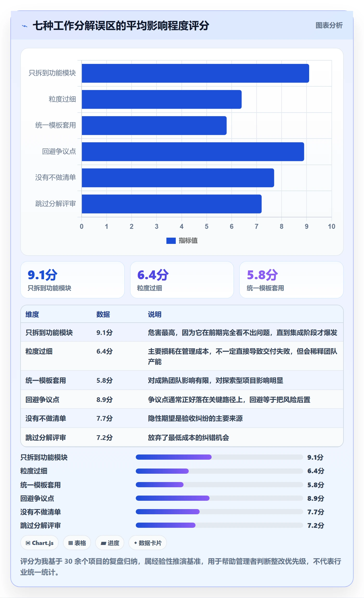The height and width of the screenshot is (598, 364).
Task: Click the lightning icon beside the chart title
Action: tap(25, 26)
